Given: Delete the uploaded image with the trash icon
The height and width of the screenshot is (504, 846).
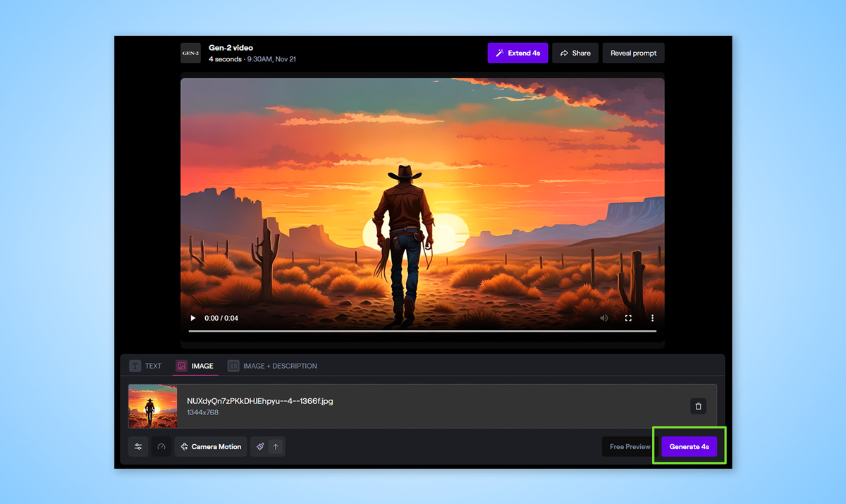Looking at the screenshot, I should 699,406.
